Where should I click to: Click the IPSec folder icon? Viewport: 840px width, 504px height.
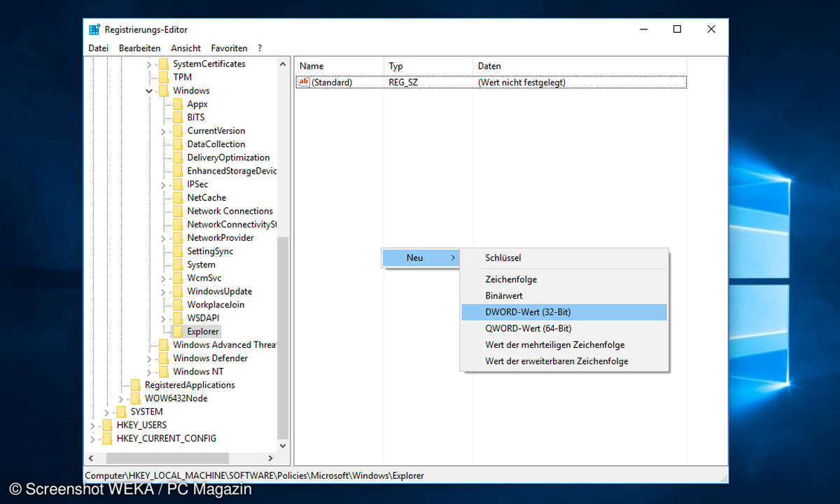[x=178, y=184]
